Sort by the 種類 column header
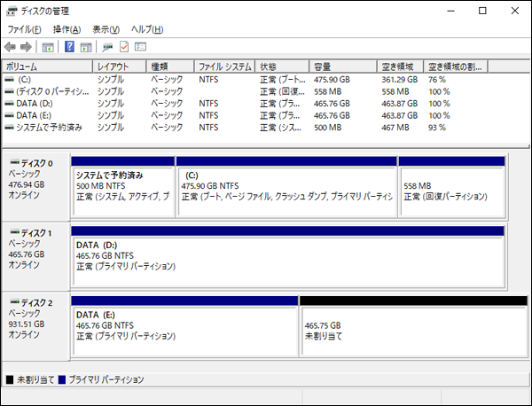The height and width of the screenshot is (406, 532). pyautogui.click(x=170, y=66)
